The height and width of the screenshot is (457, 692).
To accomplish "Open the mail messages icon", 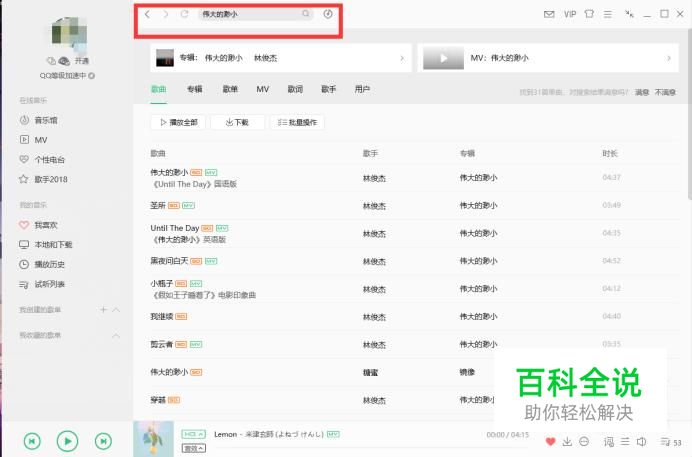I will 549,14.
